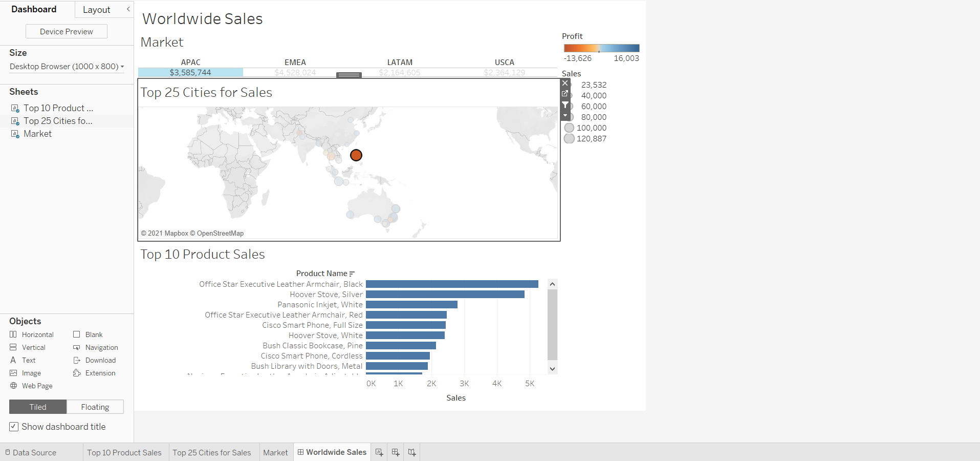Click the 100,000 sales size legend circle

pyautogui.click(x=569, y=128)
